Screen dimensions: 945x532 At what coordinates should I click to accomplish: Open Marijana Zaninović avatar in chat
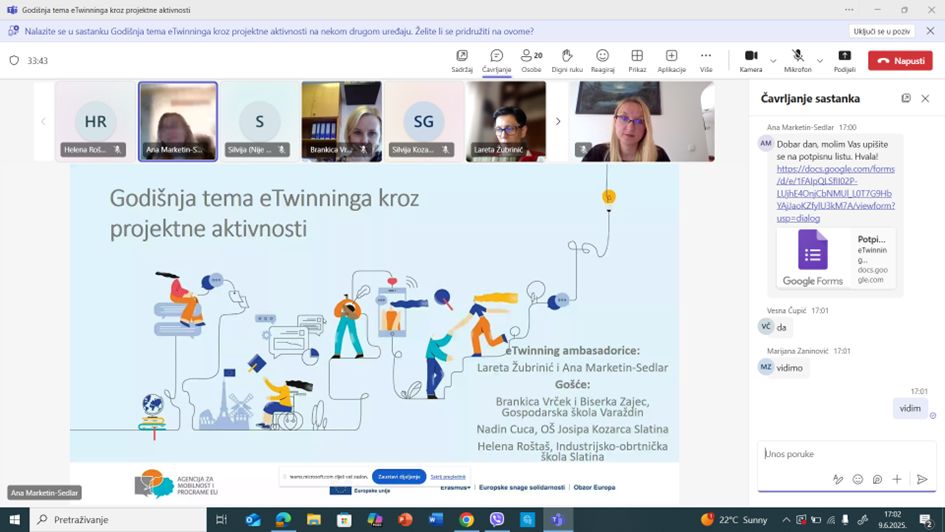coord(765,367)
